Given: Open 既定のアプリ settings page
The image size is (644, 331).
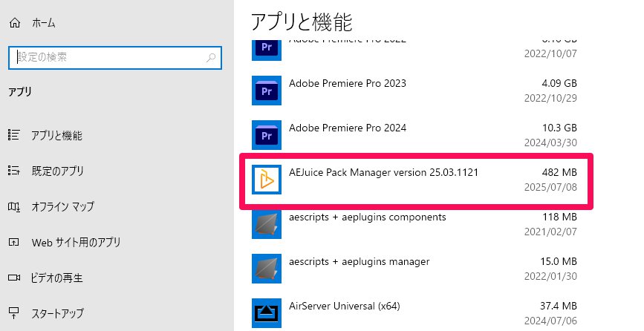Looking at the screenshot, I should 57,171.
